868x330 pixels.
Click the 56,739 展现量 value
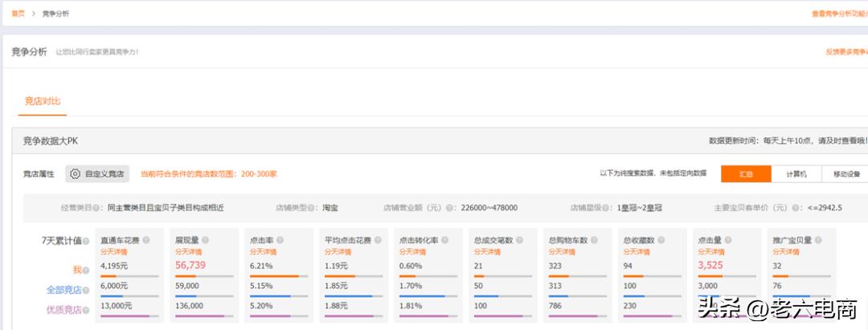pos(190,265)
